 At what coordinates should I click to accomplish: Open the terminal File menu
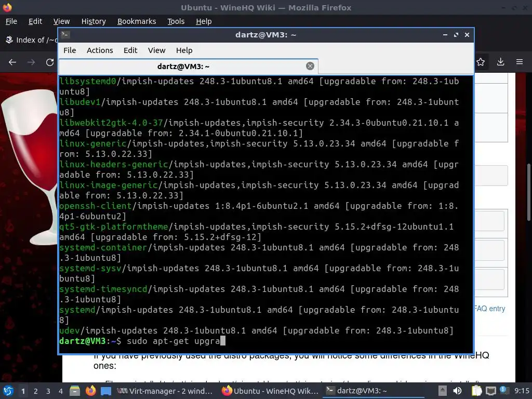70,50
